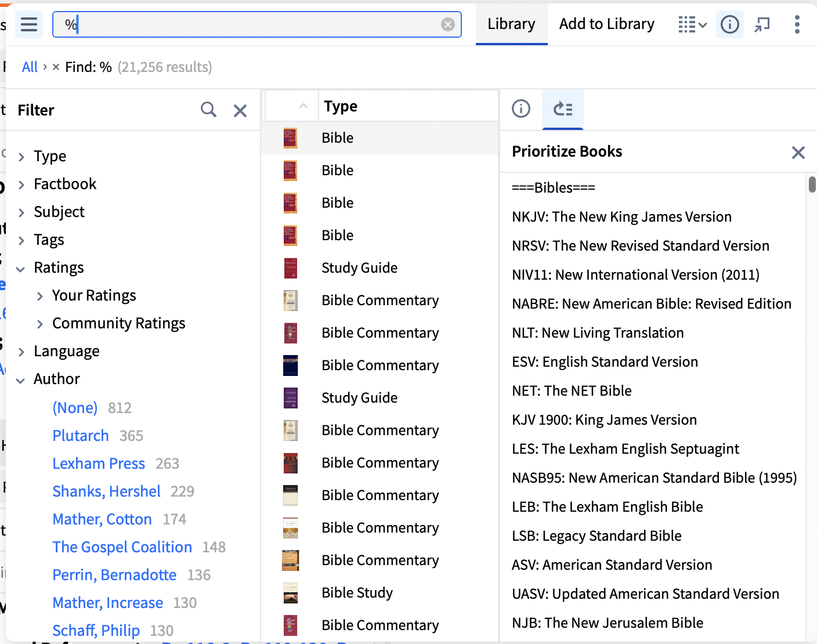
Task: Click the first Study Guide cover icon
Action: pyautogui.click(x=290, y=268)
